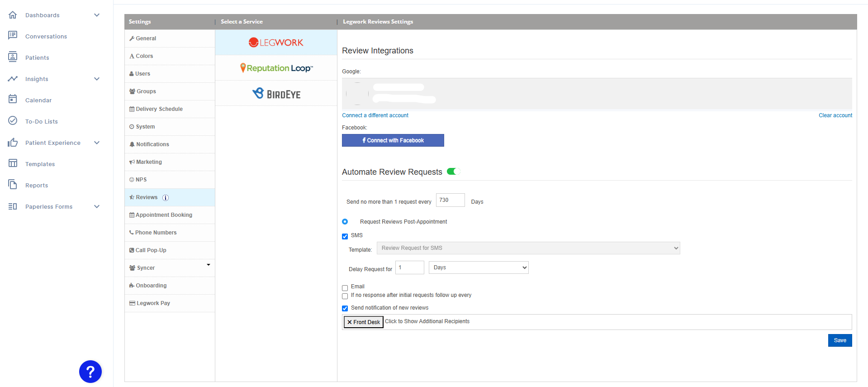Click the calendar icon beside Delivery Schedule
This screenshot has width=868, height=387.
[132, 109]
